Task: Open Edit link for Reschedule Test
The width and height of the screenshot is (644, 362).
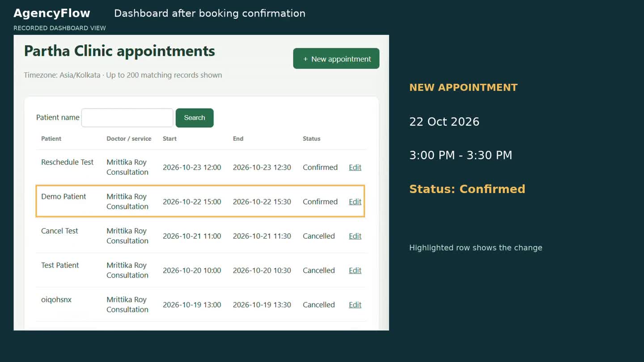Action: pyautogui.click(x=355, y=167)
